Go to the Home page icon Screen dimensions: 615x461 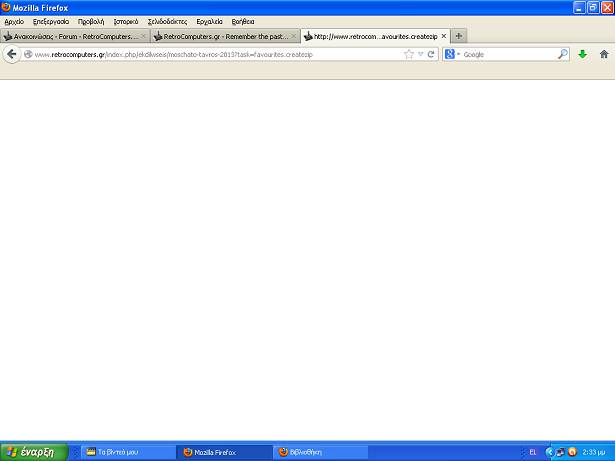(x=604, y=54)
